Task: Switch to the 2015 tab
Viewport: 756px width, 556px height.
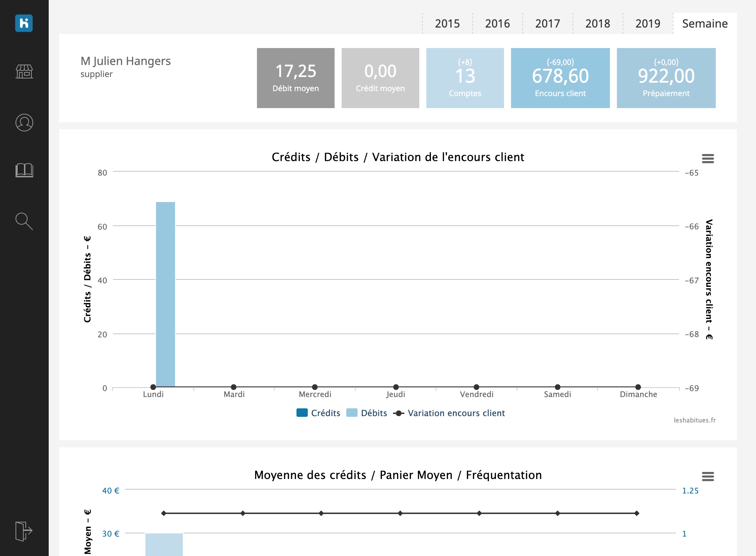Action: 448,23
